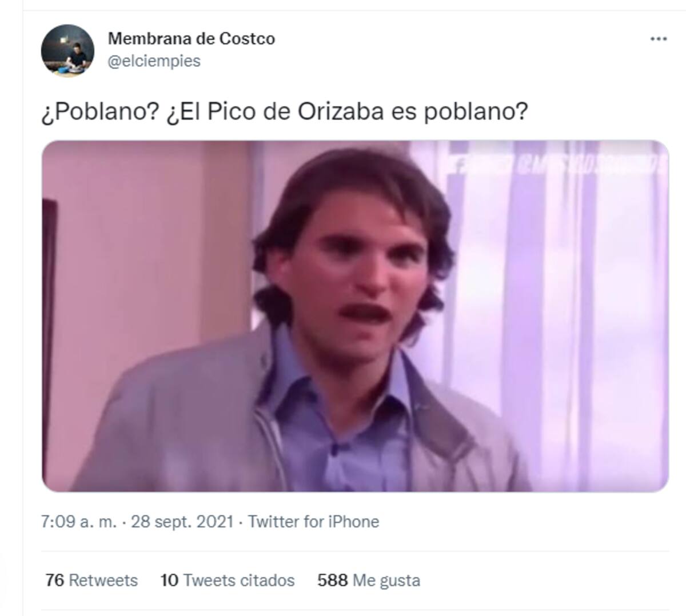Click the word Retweets label
Image resolution: width=686 pixels, height=616 pixels.
(103, 581)
